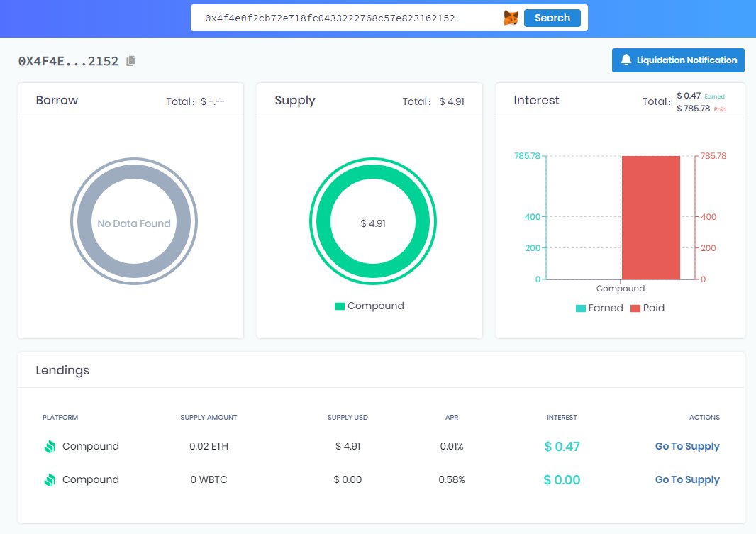
Task: Toggle Compound legend in Supply chart
Action: [369, 306]
